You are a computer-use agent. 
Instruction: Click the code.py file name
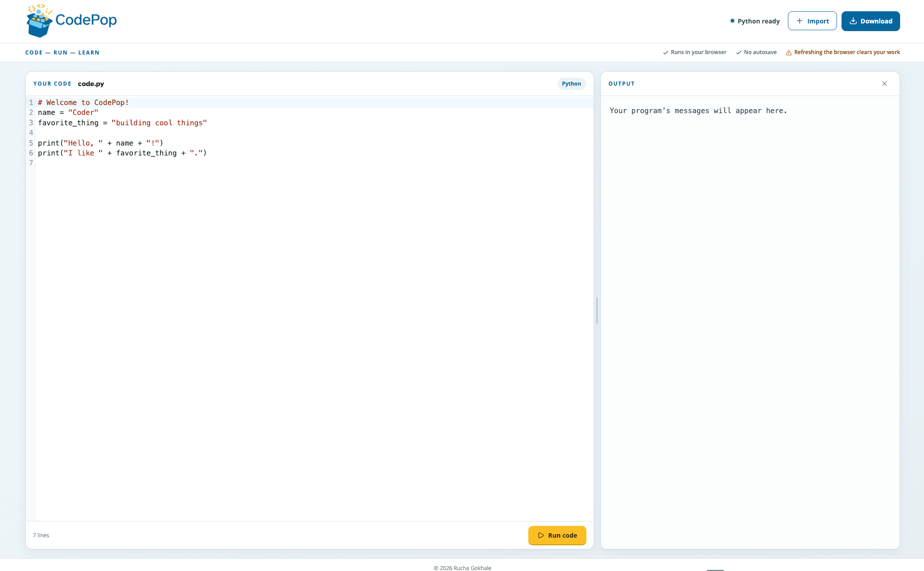click(x=91, y=84)
